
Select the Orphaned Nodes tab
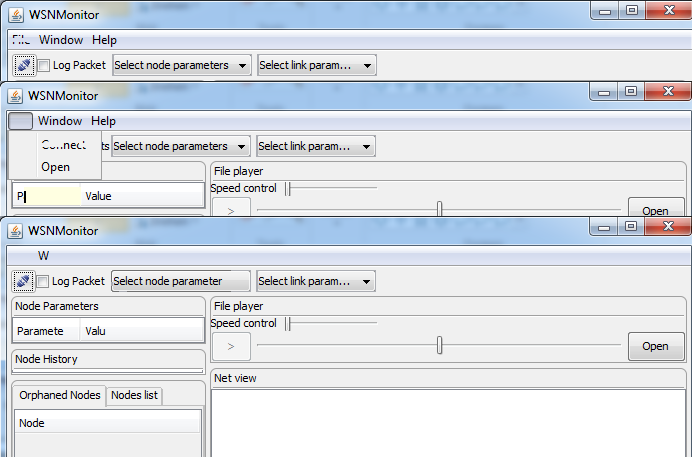[x=60, y=395]
